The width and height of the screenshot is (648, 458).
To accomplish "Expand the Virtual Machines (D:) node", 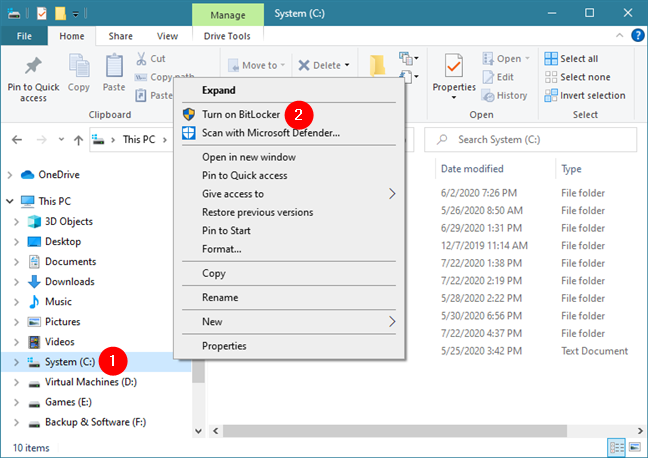I will tap(17, 382).
